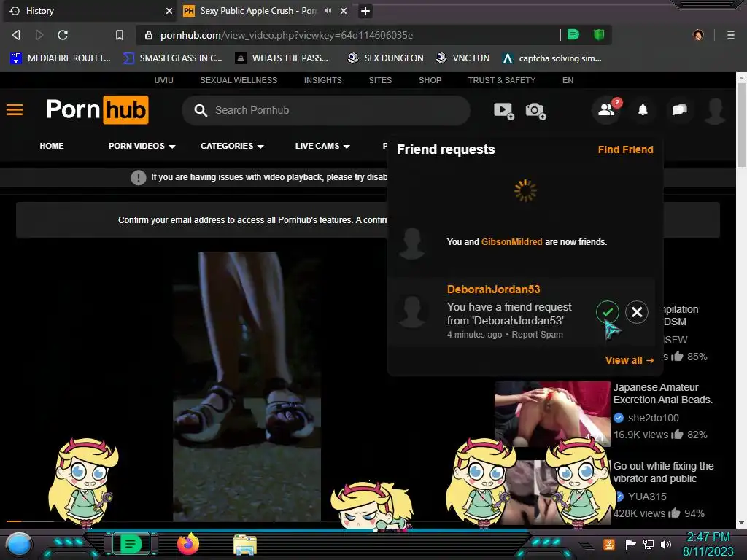Expand the PORN VIDEOS dropdown
The width and height of the screenshot is (747, 560).
[x=142, y=146]
